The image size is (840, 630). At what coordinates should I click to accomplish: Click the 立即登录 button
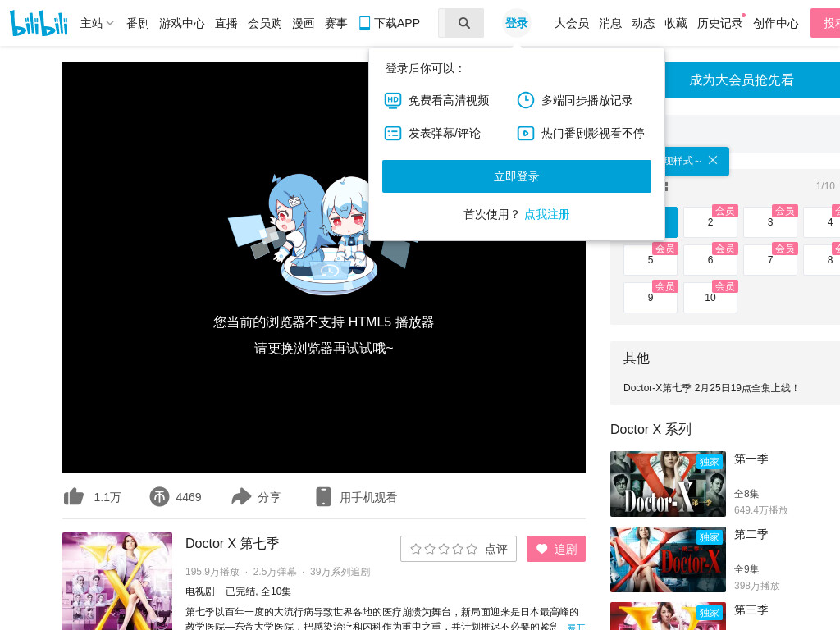point(517,176)
